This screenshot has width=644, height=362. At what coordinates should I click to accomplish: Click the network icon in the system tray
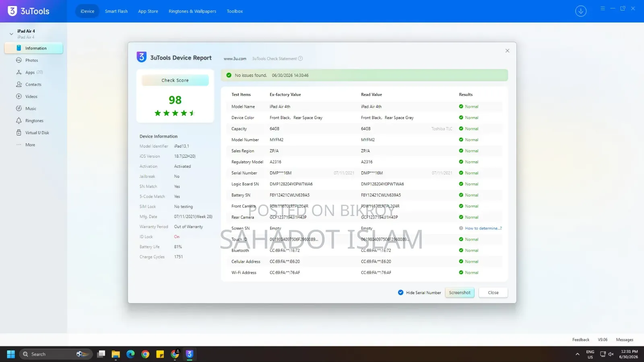coord(603,354)
